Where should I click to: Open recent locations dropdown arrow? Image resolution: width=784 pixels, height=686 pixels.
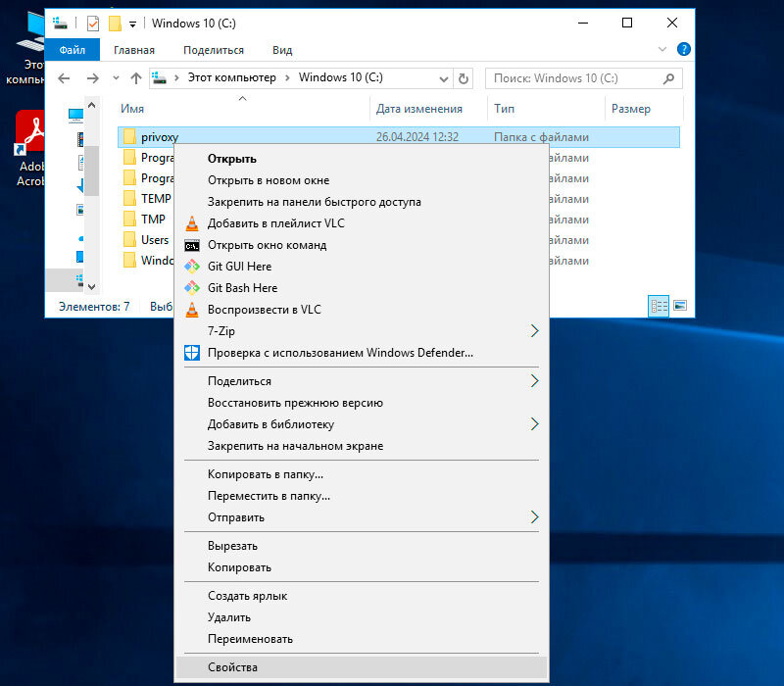point(116,78)
